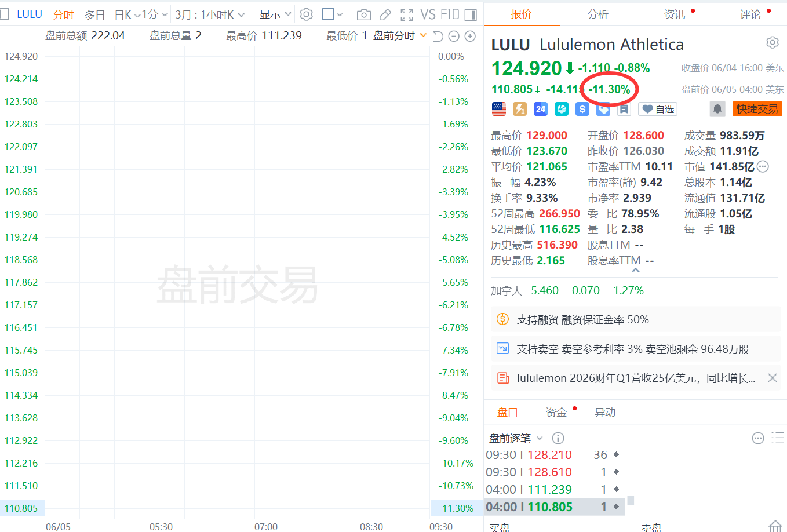This screenshot has width=787, height=532.
Task: Zoom out chart with minus icon
Action: pyautogui.click(x=454, y=36)
